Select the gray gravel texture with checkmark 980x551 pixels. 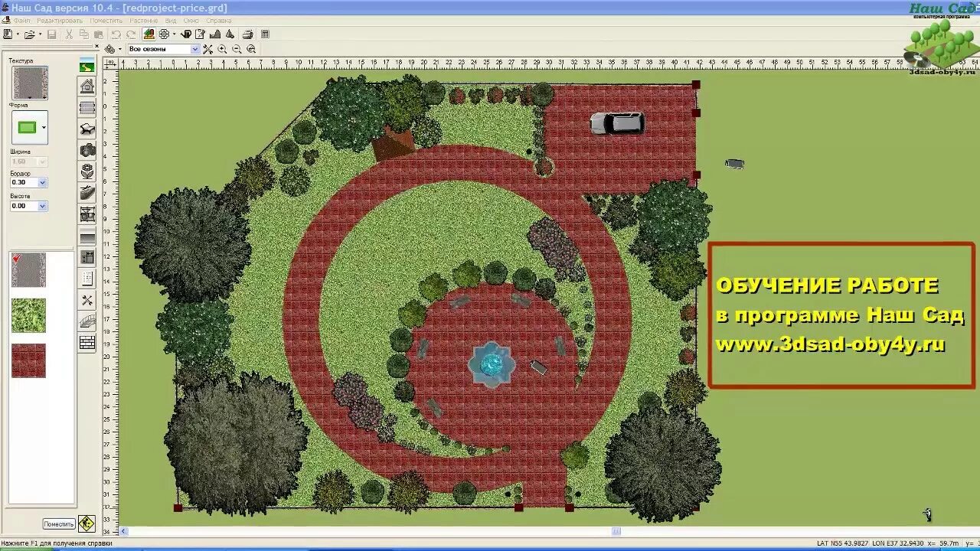click(28, 270)
